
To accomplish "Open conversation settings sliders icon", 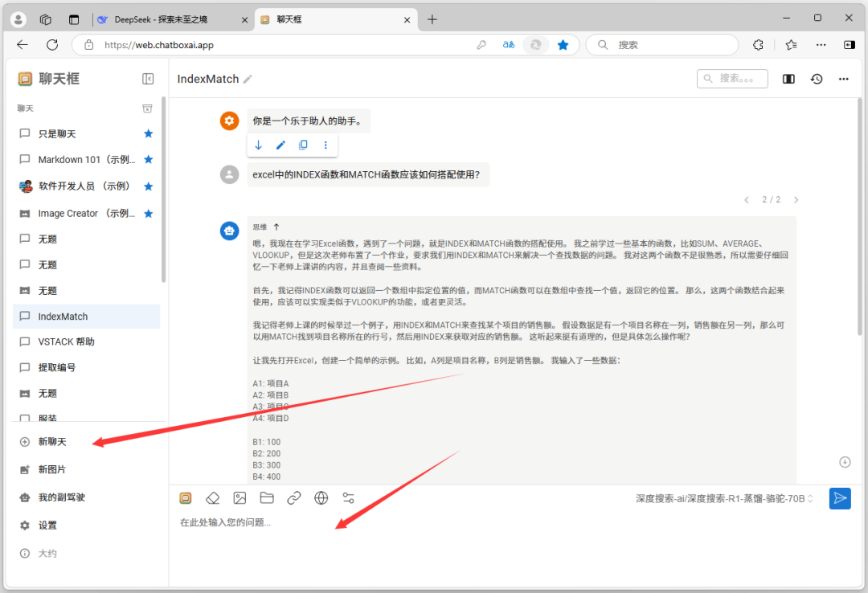I will (x=348, y=498).
